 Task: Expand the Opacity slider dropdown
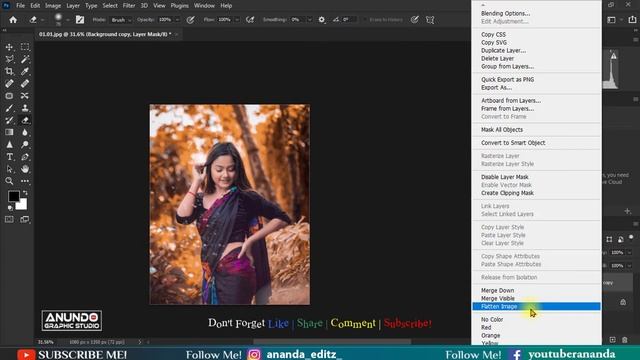pyautogui.click(x=177, y=20)
